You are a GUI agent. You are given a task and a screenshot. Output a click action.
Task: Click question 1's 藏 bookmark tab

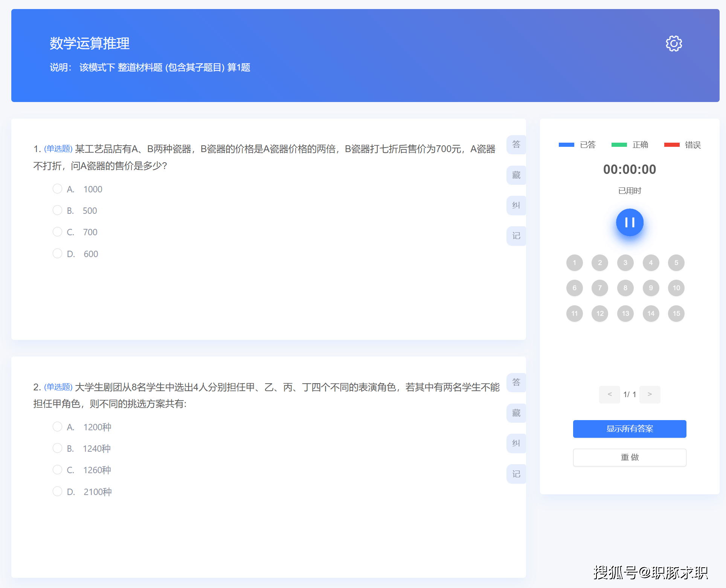coord(516,175)
